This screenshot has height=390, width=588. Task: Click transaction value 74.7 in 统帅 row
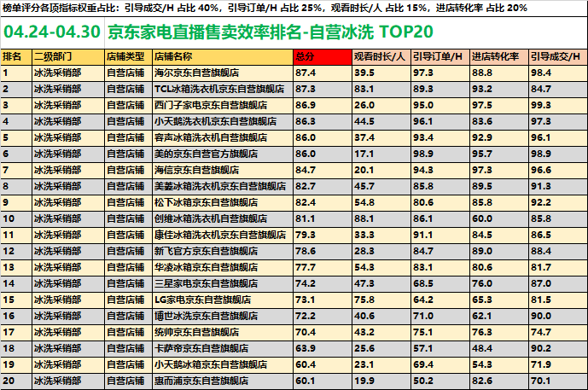[558, 332]
